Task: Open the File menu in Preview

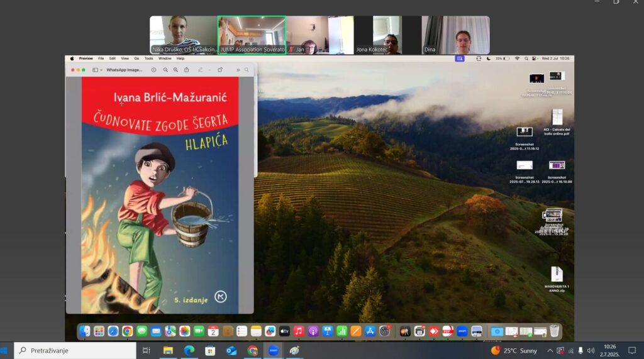Action: [x=101, y=58]
